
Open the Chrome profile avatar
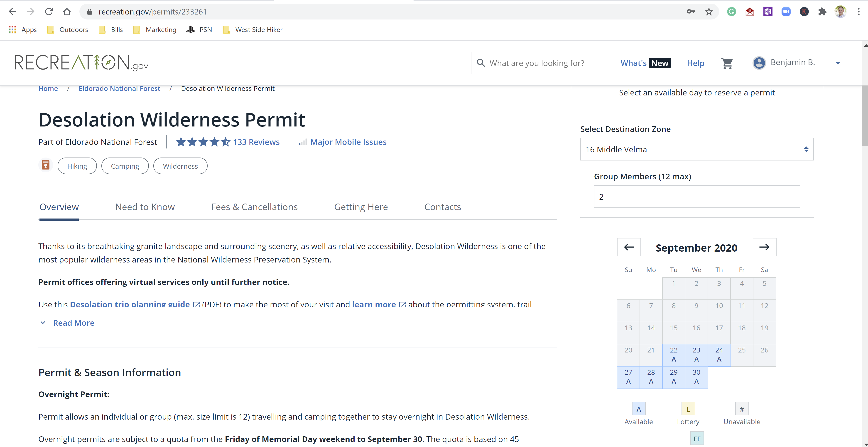841,12
